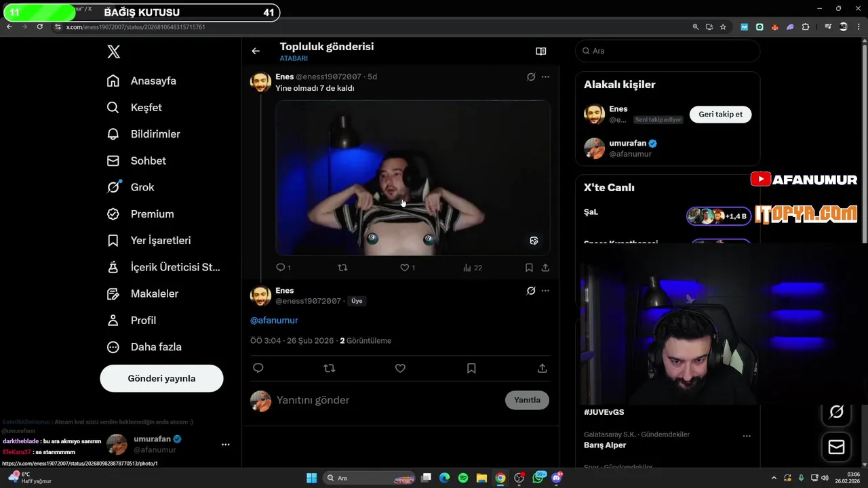The height and width of the screenshot is (488, 868).
Task: Like the @afanumur post
Action: click(x=400, y=368)
